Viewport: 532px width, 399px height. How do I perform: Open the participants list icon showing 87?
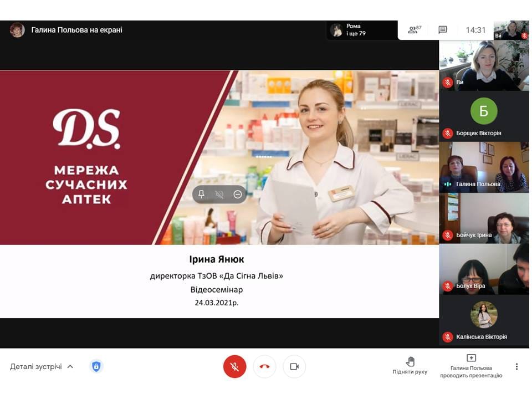[x=415, y=30]
